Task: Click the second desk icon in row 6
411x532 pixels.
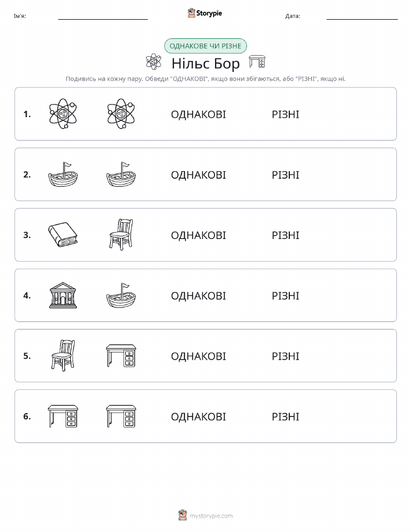Action: coord(121,416)
